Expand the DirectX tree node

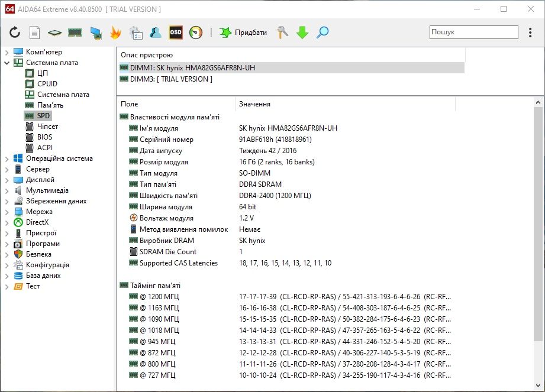tap(7, 223)
